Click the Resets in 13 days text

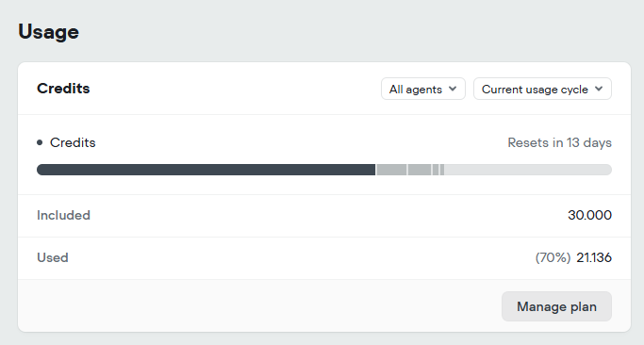coord(559,142)
